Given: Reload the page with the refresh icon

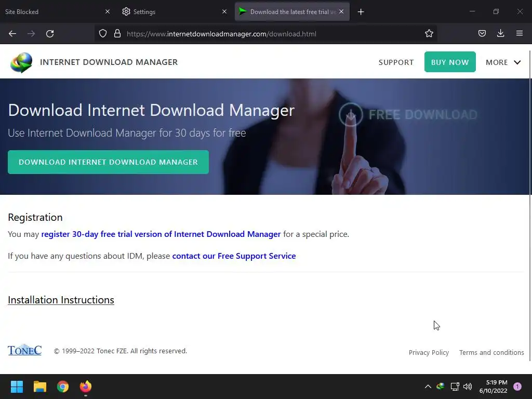Looking at the screenshot, I should (50, 34).
